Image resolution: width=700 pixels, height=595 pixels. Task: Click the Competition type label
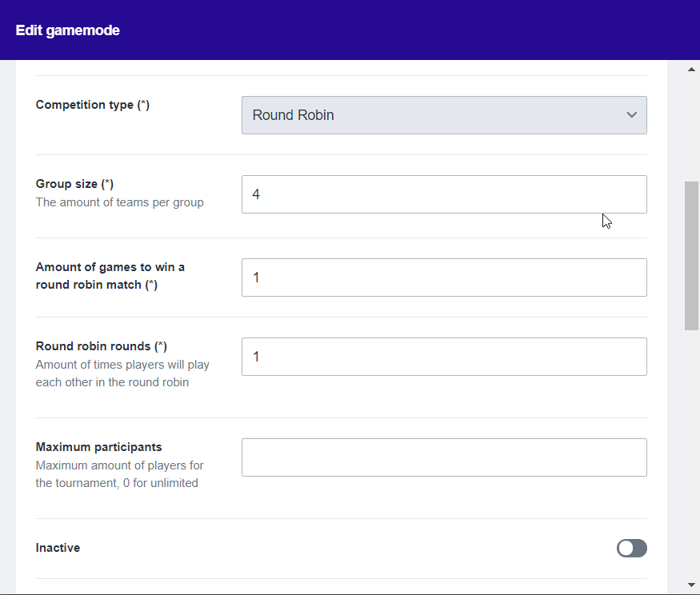(x=92, y=105)
